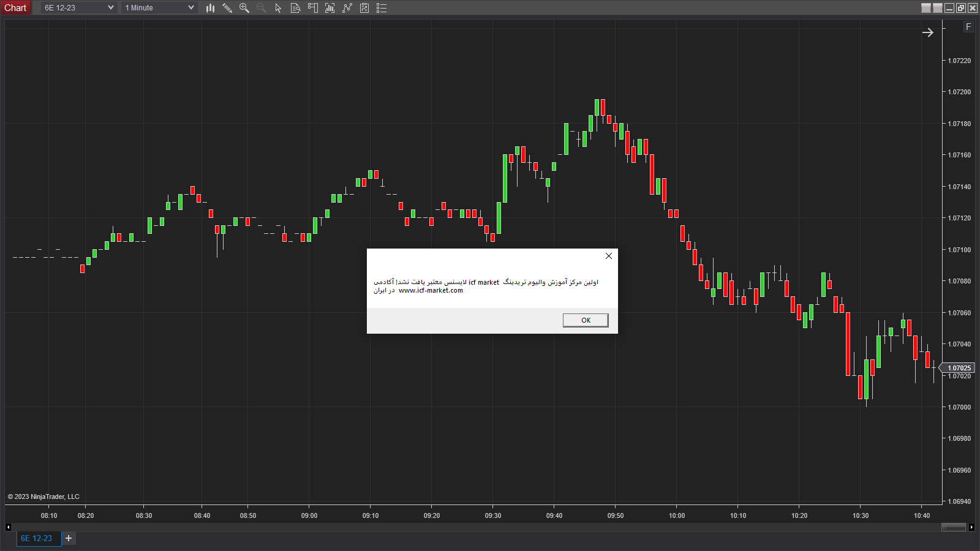This screenshot has width=980, height=551.
Task: Click the return-to-latest-bar arrow
Action: (x=928, y=32)
